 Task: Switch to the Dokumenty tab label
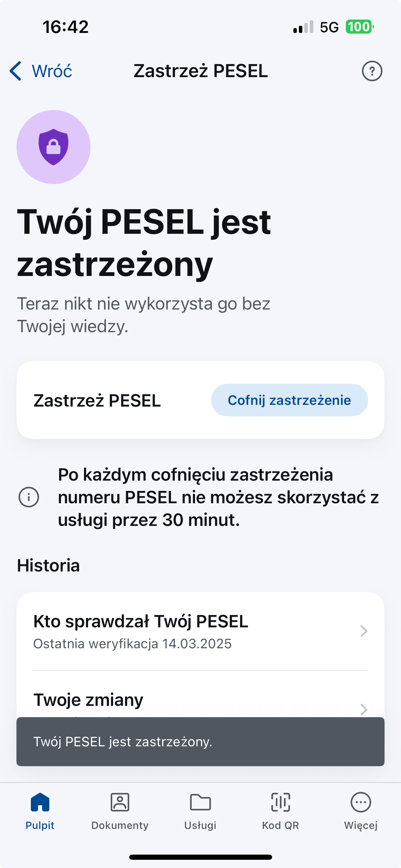pos(120,825)
